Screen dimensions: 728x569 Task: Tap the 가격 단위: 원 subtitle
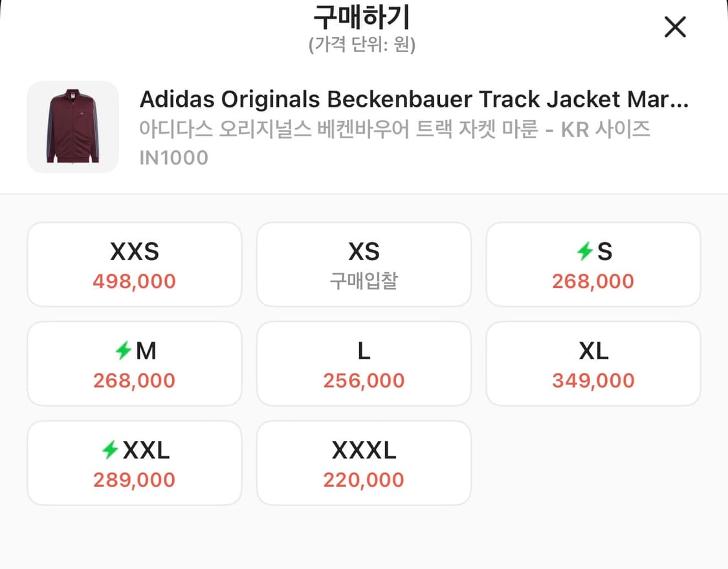[x=362, y=45]
